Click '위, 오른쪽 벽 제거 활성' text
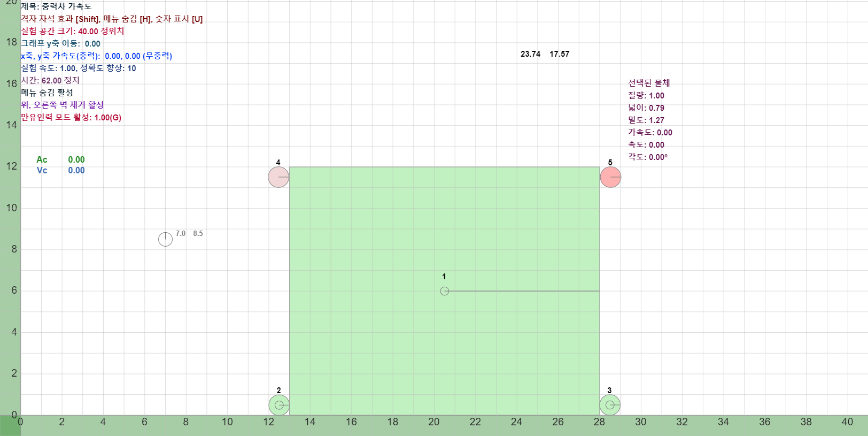 coord(63,105)
